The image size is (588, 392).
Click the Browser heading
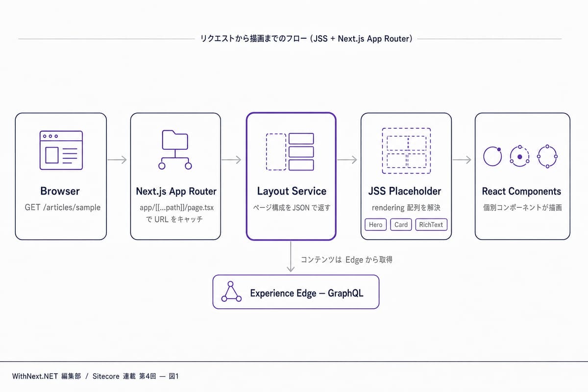click(60, 192)
